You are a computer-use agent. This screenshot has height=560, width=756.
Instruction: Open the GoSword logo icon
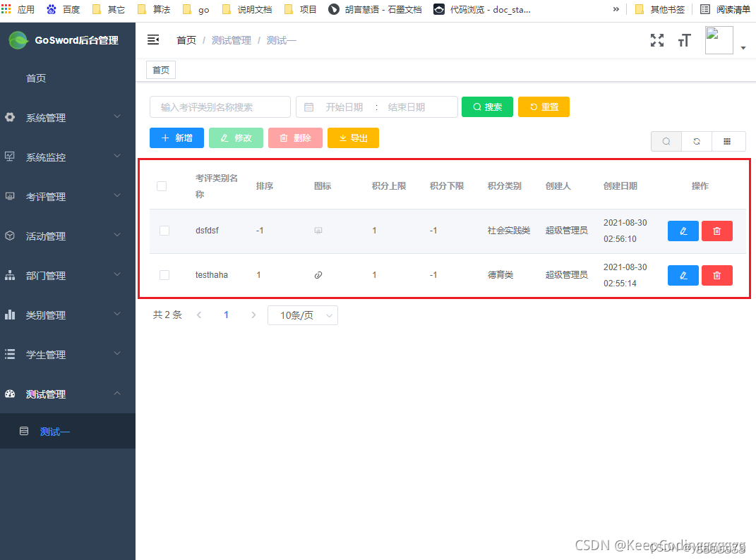[18, 40]
